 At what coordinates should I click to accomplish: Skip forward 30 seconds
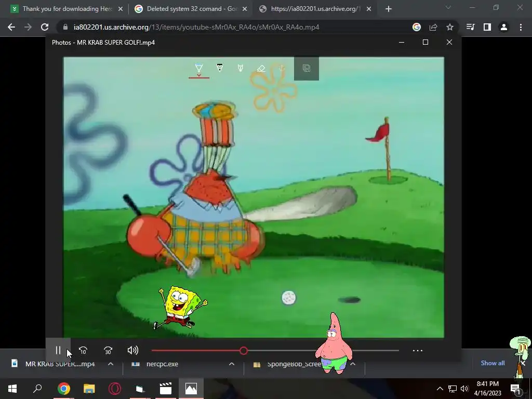point(108,351)
